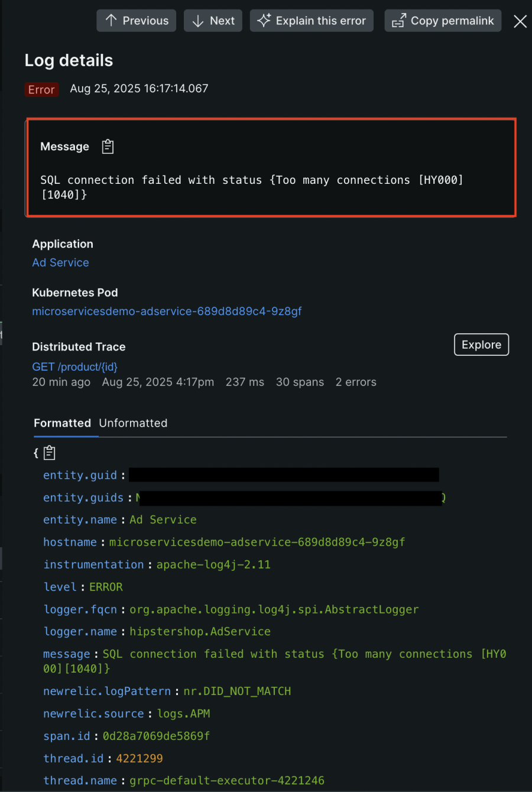Select thread.name value grpc-default-executor-4221246

click(x=227, y=781)
